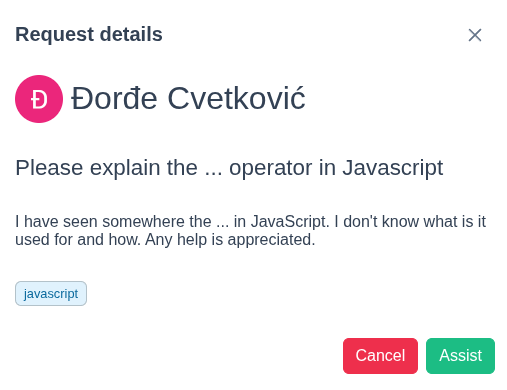Filter by the javascript label
The image size is (507, 390).
coord(51,294)
